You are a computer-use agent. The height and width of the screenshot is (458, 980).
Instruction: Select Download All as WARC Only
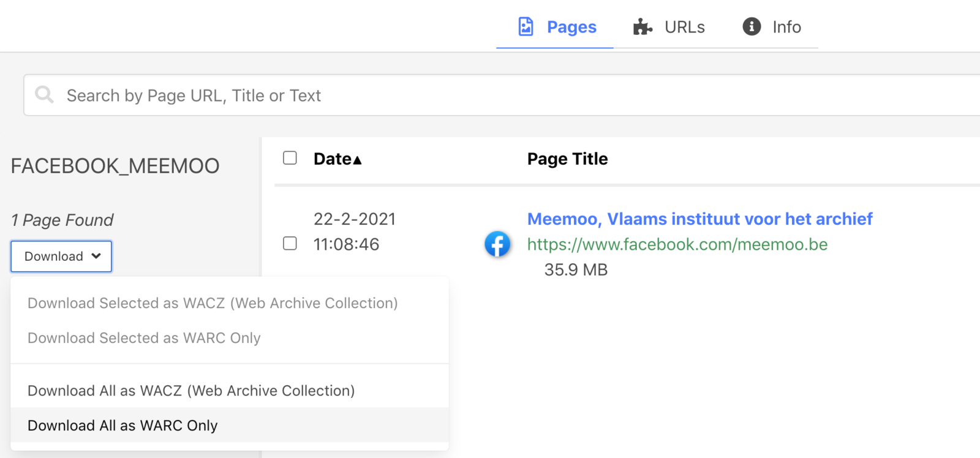coord(123,426)
